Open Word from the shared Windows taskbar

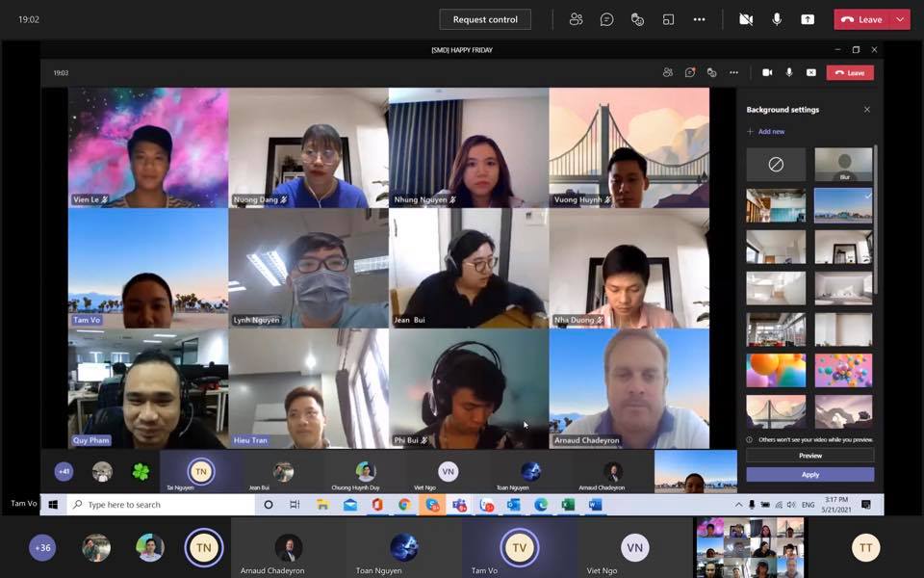(x=595, y=505)
